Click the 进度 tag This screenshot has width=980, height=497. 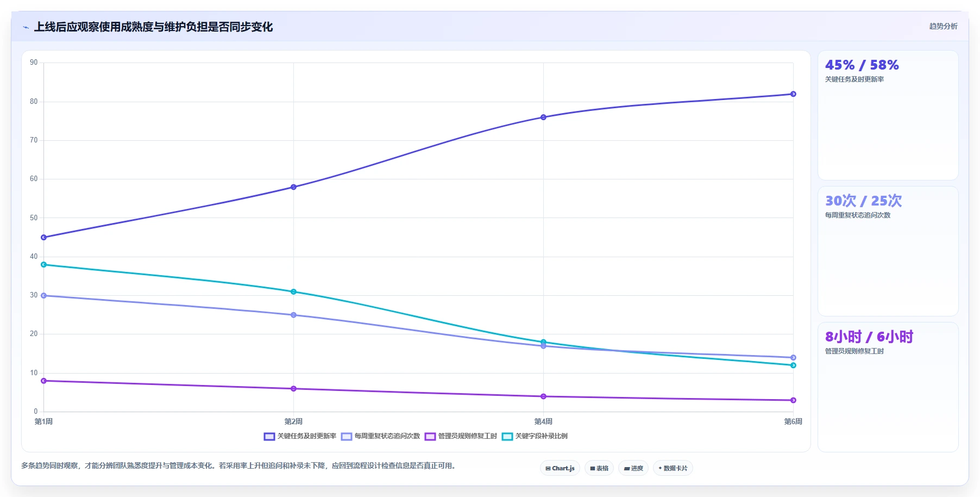(x=633, y=468)
